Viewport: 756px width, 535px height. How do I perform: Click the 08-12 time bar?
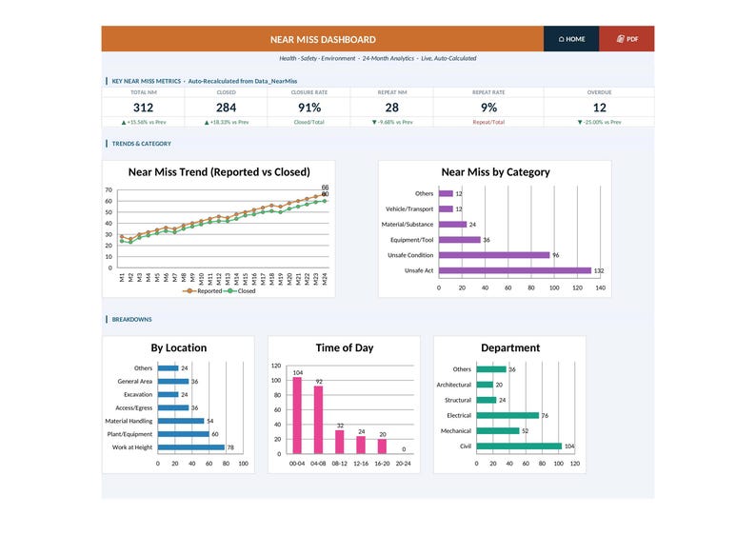(339, 442)
